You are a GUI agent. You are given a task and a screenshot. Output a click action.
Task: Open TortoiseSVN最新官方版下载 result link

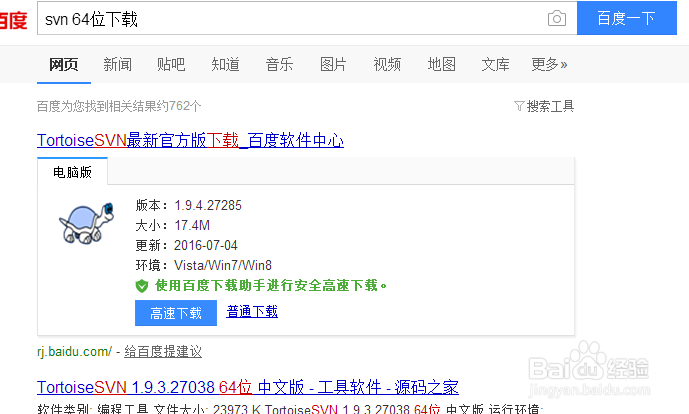(x=190, y=141)
